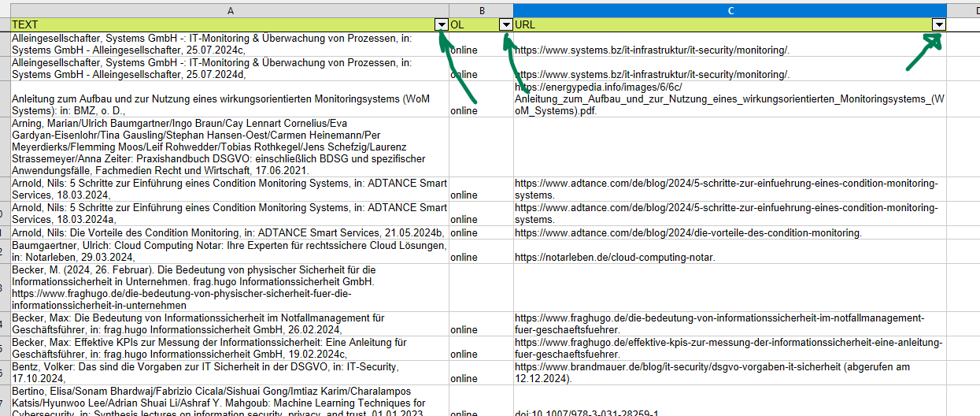980x416 pixels.
Task: Click fraghugo notfallmanagement URL cell
Action: tap(730, 324)
